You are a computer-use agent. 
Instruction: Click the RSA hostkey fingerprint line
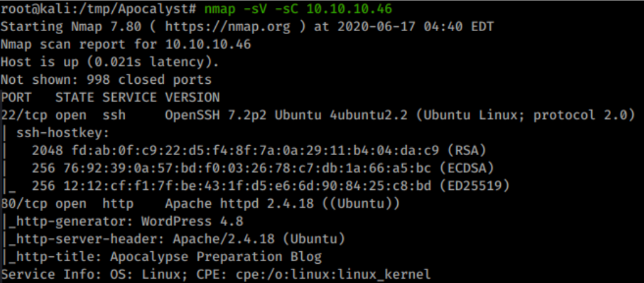pos(259,151)
